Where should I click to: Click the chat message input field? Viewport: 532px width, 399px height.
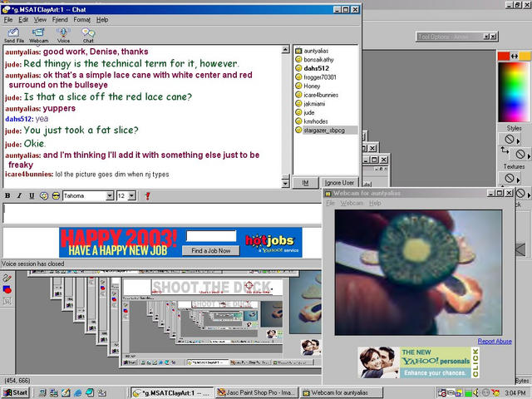[x=162, y=213]
